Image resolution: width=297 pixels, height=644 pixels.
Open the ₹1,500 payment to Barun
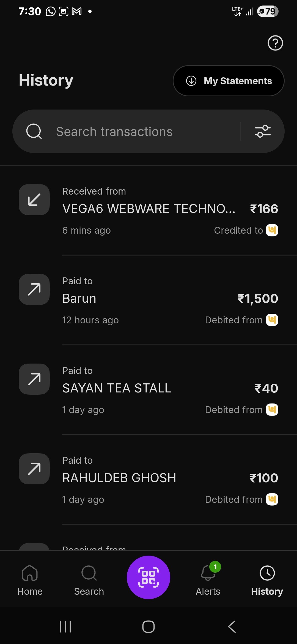(x=170, y=299)
